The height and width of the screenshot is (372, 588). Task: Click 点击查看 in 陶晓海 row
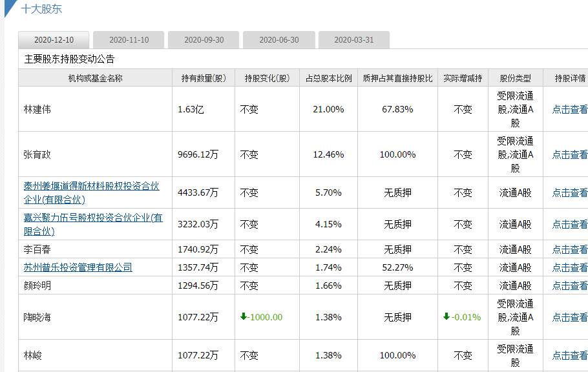tap(569, 317)
